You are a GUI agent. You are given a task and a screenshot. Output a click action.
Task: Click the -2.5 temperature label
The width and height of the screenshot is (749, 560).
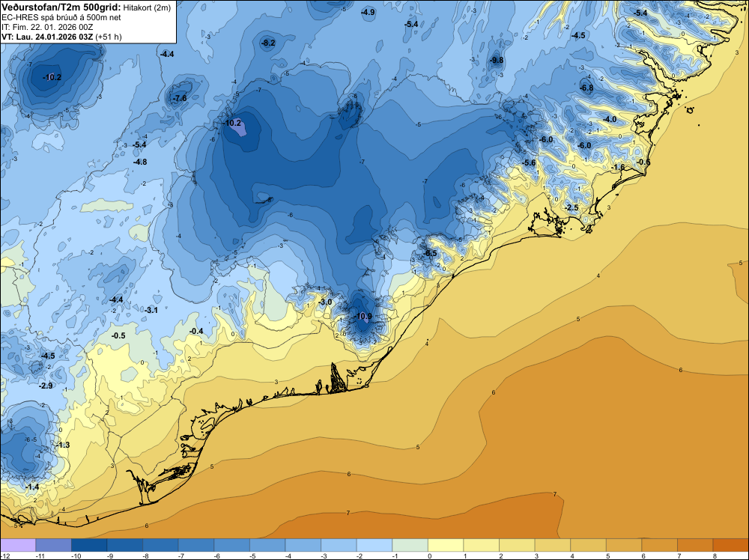click(x=571, y=207)
